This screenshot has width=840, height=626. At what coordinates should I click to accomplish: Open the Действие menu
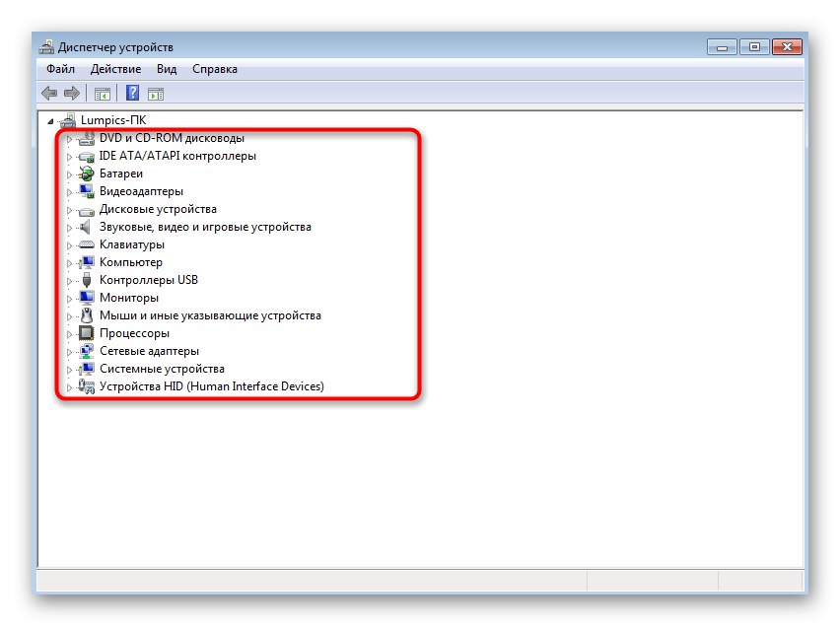click(115, 69)
